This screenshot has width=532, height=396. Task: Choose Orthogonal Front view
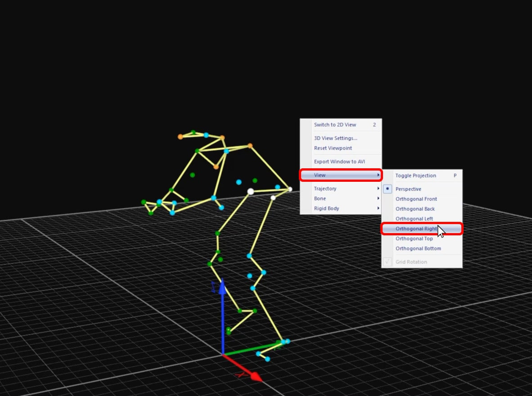422,199
